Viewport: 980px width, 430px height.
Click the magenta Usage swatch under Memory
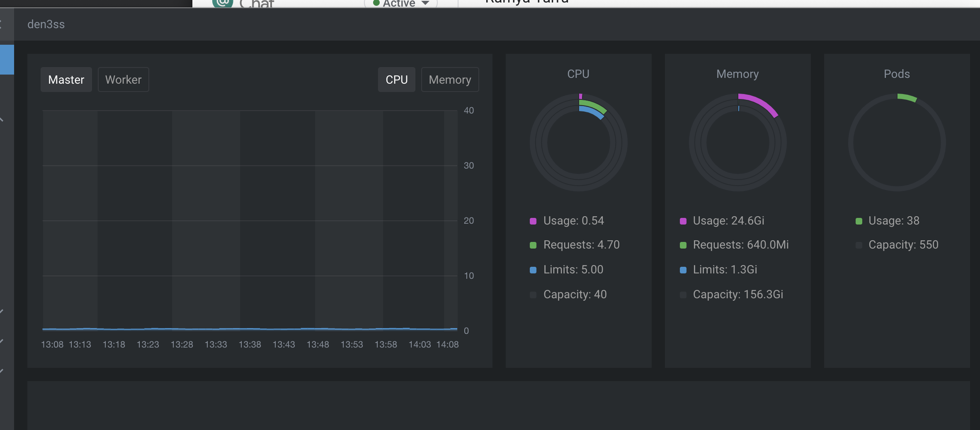[683, 221]
